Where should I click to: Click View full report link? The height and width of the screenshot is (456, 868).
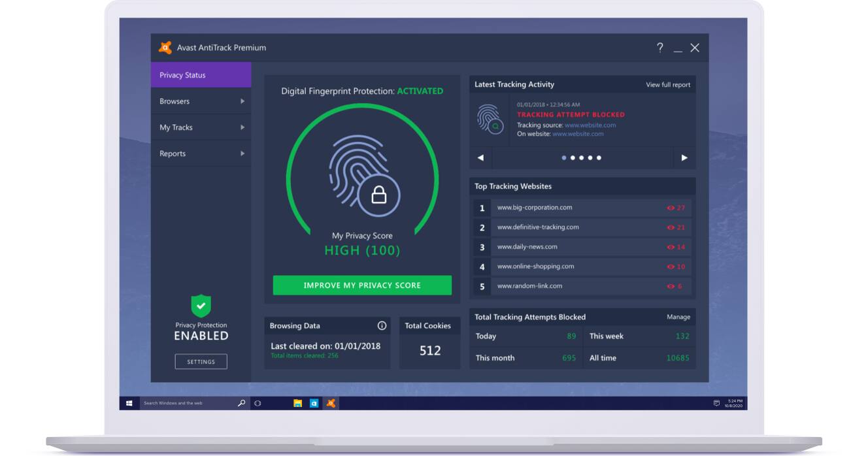668,85
